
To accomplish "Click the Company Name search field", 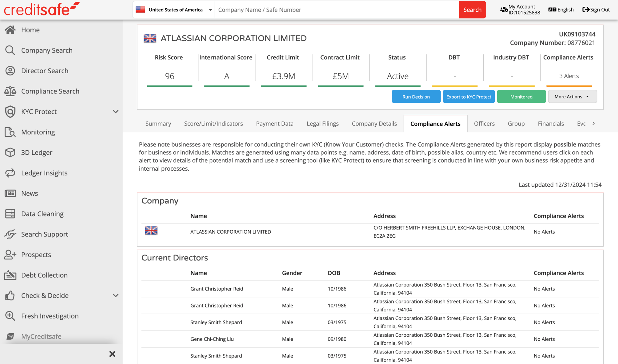I will pyautogui.click(x=337, y=10).
